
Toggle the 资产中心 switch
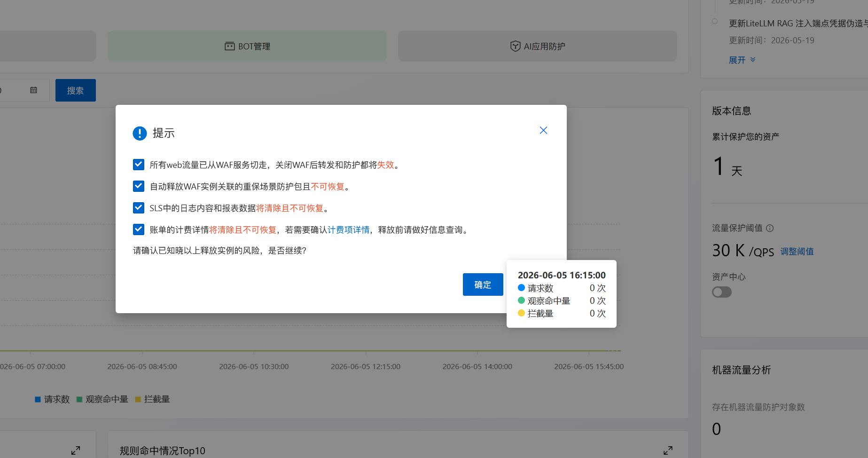coord(722,292)
